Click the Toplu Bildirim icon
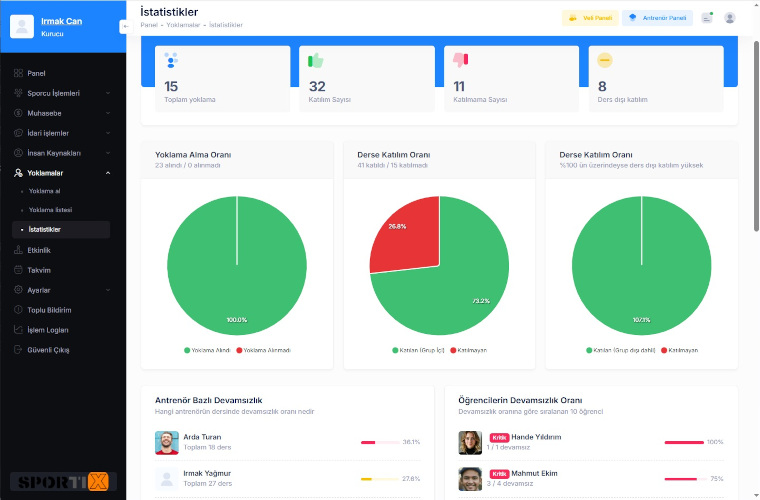 [18, 310]
